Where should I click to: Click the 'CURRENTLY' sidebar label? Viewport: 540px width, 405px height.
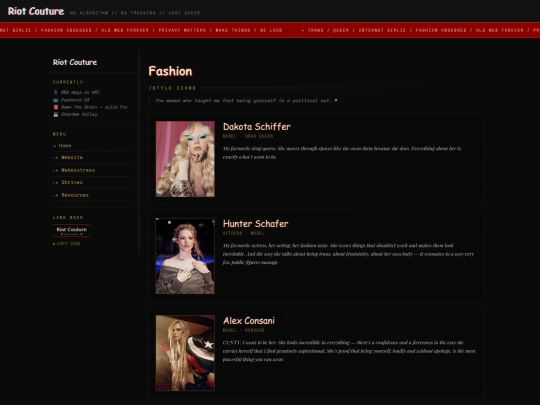[x=68, y=82]
